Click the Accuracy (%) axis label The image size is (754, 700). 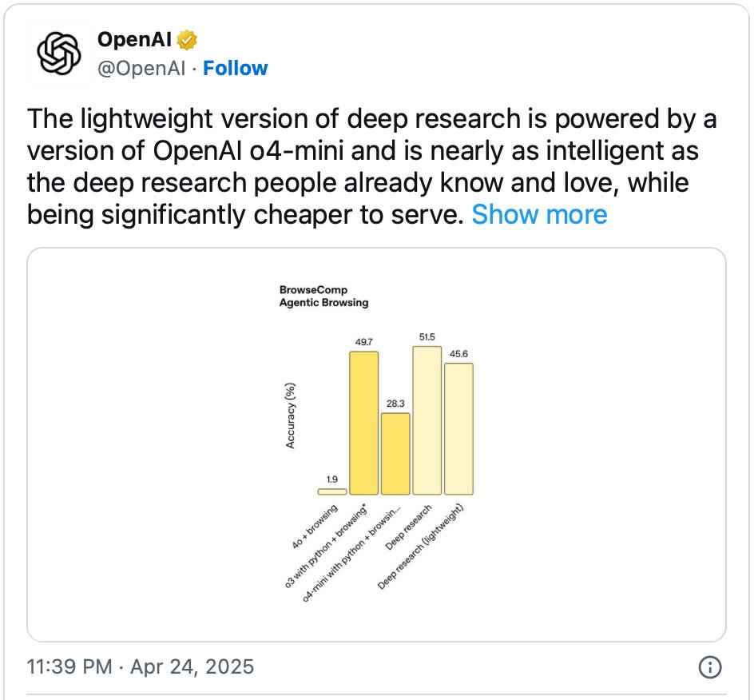coord(291,416)
